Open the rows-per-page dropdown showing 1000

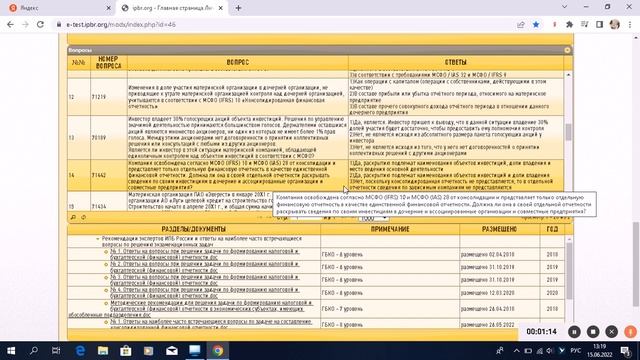(x=373, y=219)
